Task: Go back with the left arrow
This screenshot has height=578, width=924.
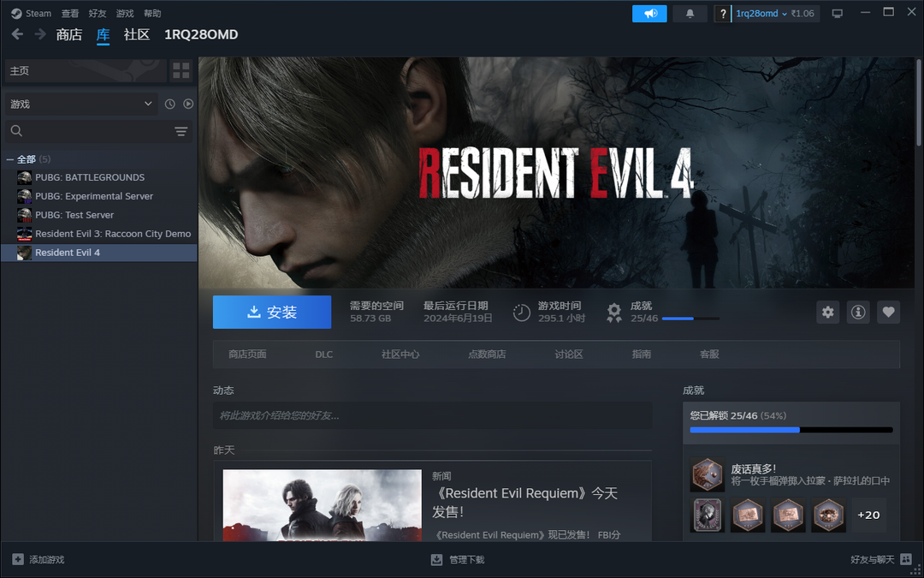Action: click(17, 34)
